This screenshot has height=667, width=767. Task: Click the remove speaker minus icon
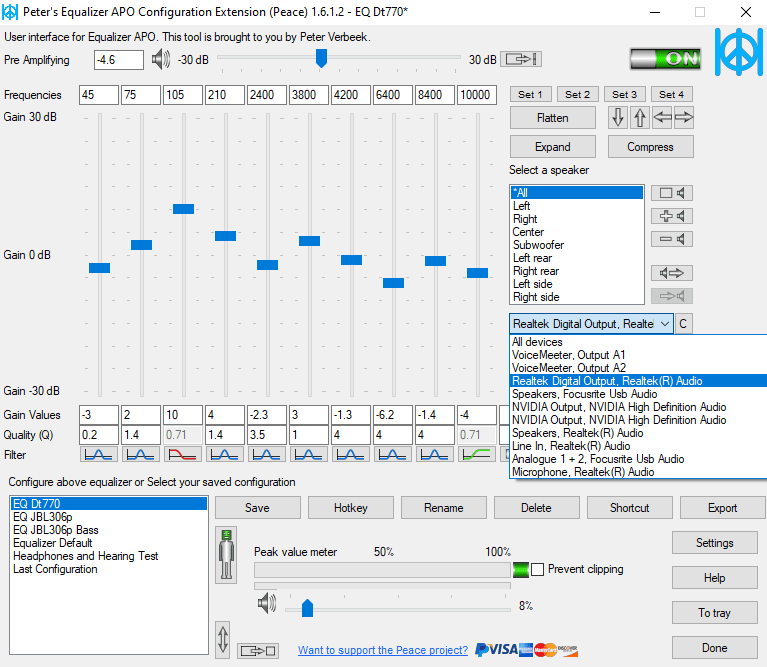[x=672, y=239]
